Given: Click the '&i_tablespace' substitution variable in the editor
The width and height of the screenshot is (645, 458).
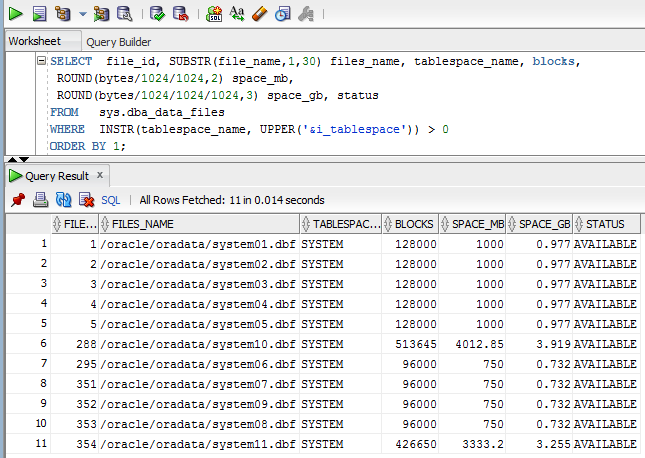Looking at the screenshot, I should tap(354, 130).
